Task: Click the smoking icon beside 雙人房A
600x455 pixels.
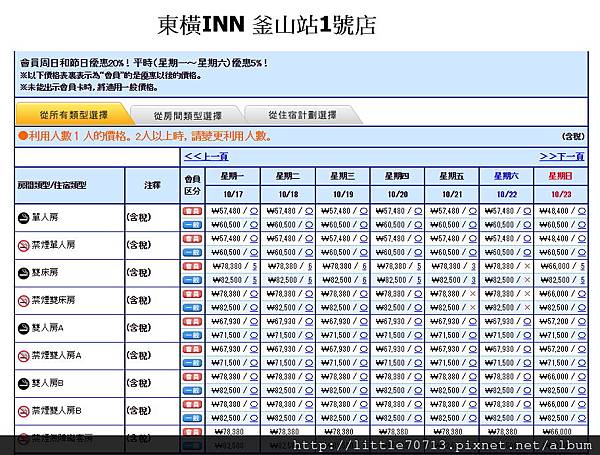Action: click(x=23, y=328)
